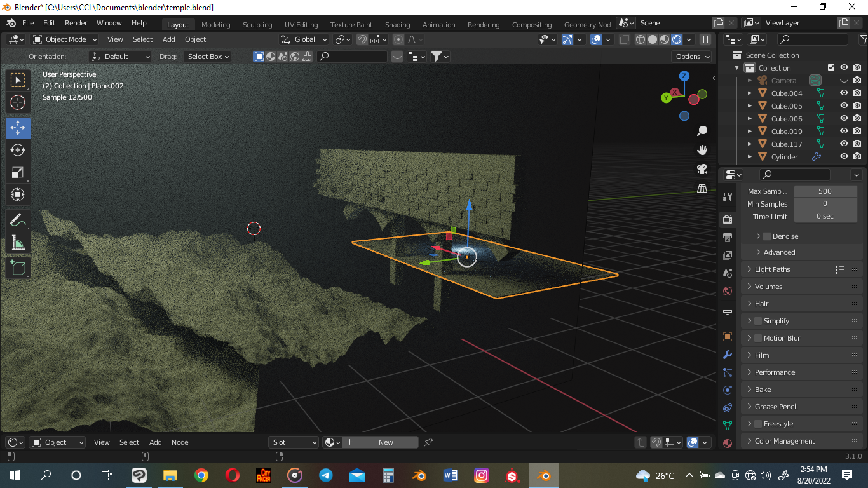Click the Time Limit value field
The height and width of the screenshot is (488, 868).
coord(825,217)
